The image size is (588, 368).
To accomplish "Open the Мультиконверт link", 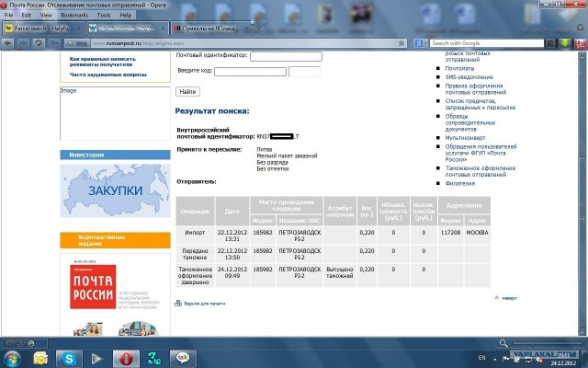I will coord(465,138).
